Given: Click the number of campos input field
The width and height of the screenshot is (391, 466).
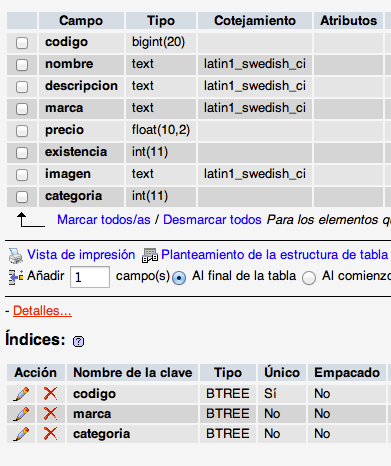Looking at the screenshot, I should tap(90, 277).
